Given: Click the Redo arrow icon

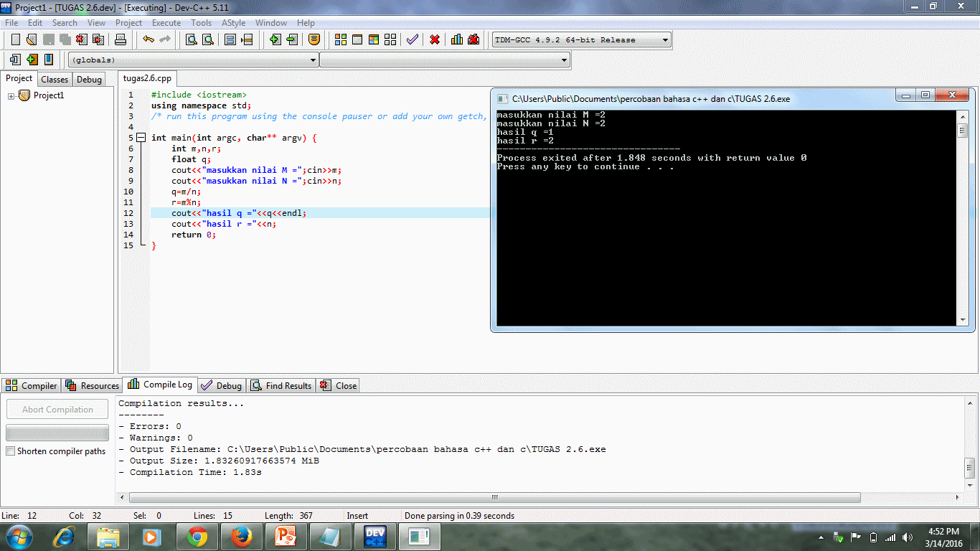Looking at the screenshot, I should tap(165, 39).
